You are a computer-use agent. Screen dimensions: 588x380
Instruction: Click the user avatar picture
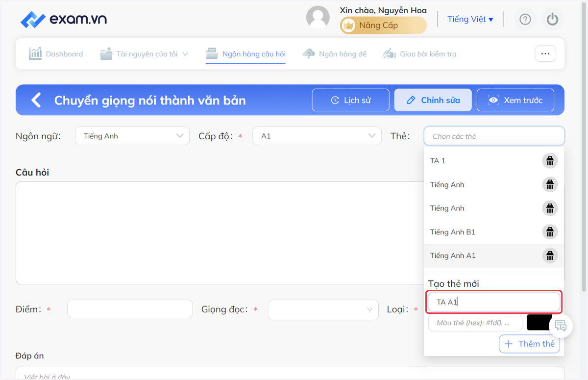click(318, 18)
